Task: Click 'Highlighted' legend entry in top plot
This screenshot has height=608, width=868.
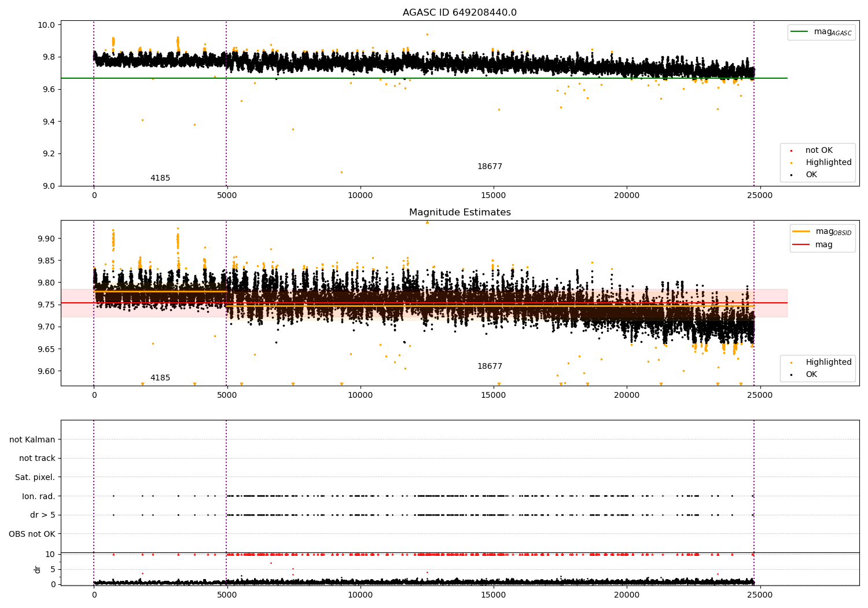Action: click(x=828, y=163)
